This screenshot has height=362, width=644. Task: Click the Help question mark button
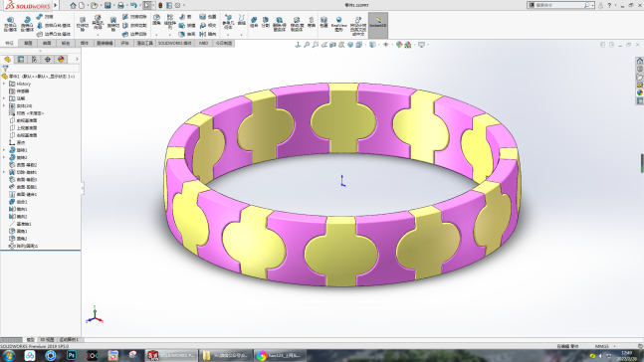[609, 5]
